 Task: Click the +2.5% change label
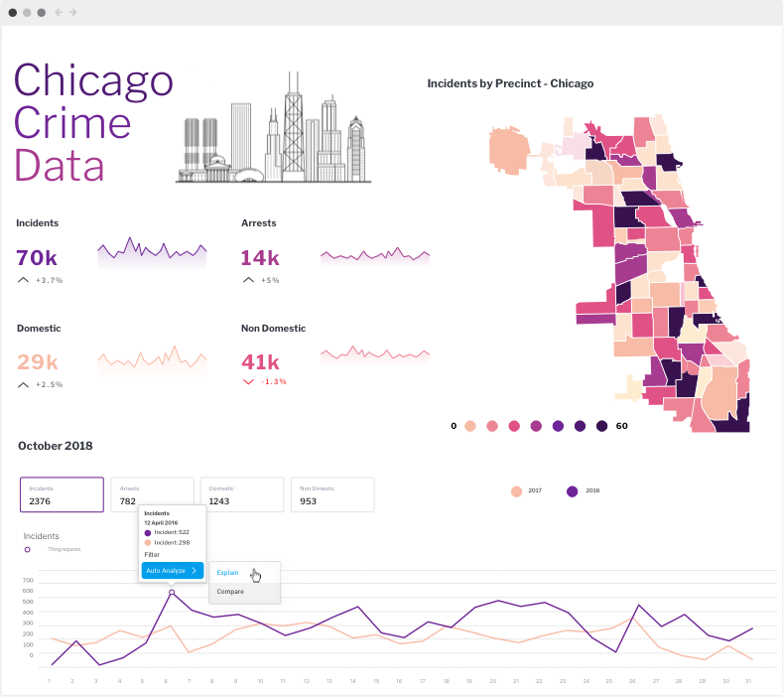pyautogui.click(x=49, y=385)
